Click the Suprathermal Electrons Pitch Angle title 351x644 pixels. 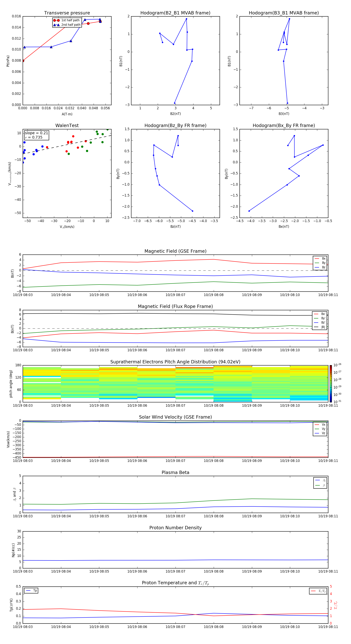click(x=175, y=362)
